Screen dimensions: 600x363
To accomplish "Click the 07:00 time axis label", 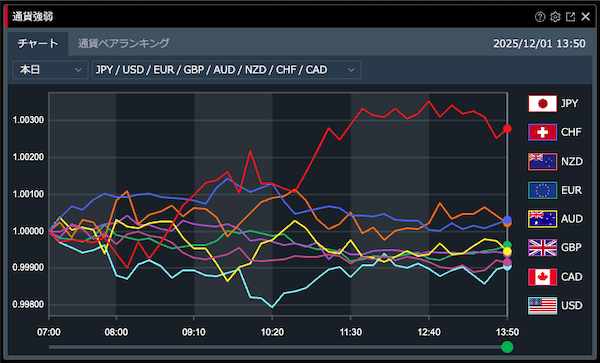I will tap(49, 332).
